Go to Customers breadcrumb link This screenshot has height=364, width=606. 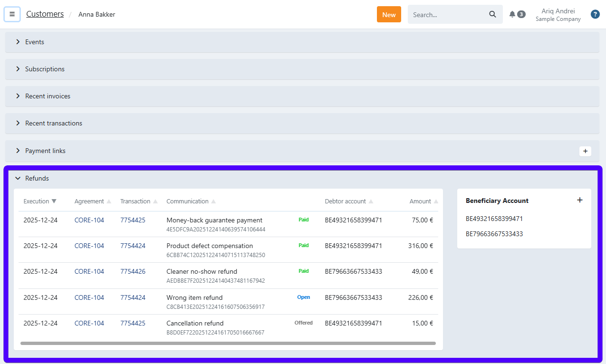coord(45,14)
